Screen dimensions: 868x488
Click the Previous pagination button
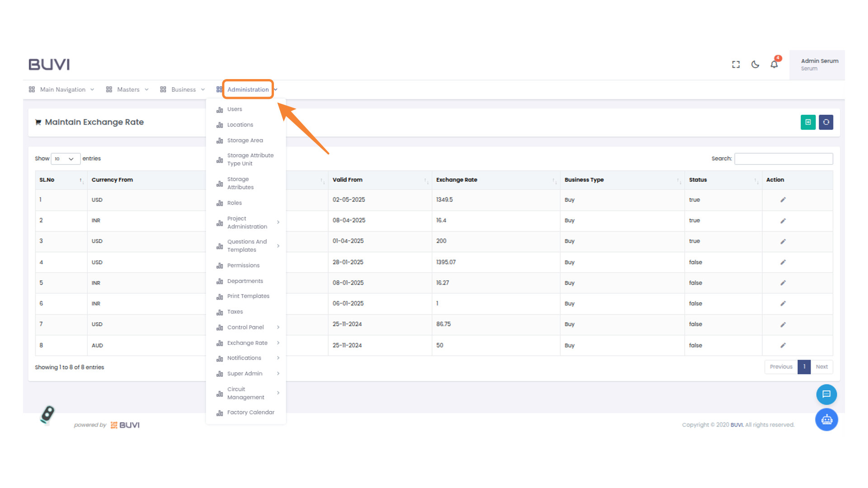781,367
